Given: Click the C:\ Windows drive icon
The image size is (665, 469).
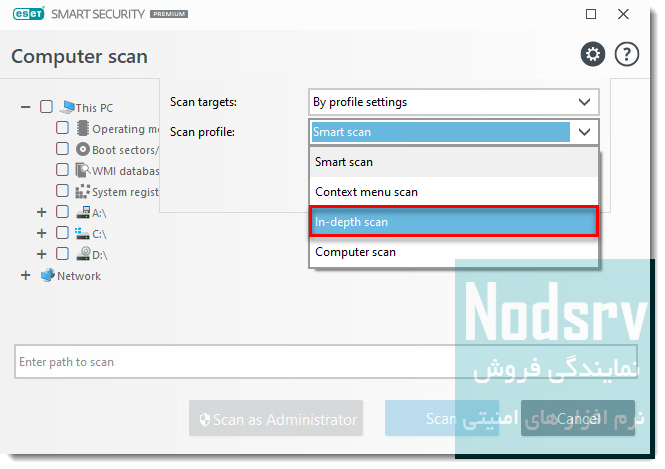Looking at the screenshot, I should (82, 233).
